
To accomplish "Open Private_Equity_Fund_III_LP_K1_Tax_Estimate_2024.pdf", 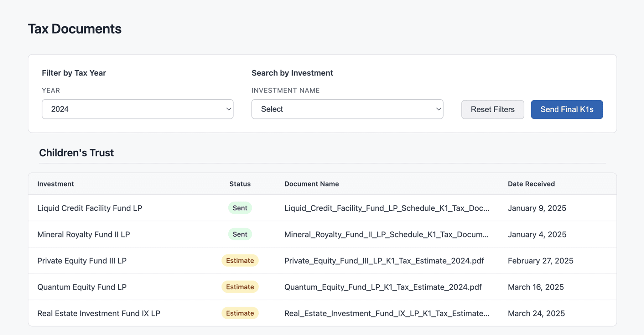I will (384, 261).
